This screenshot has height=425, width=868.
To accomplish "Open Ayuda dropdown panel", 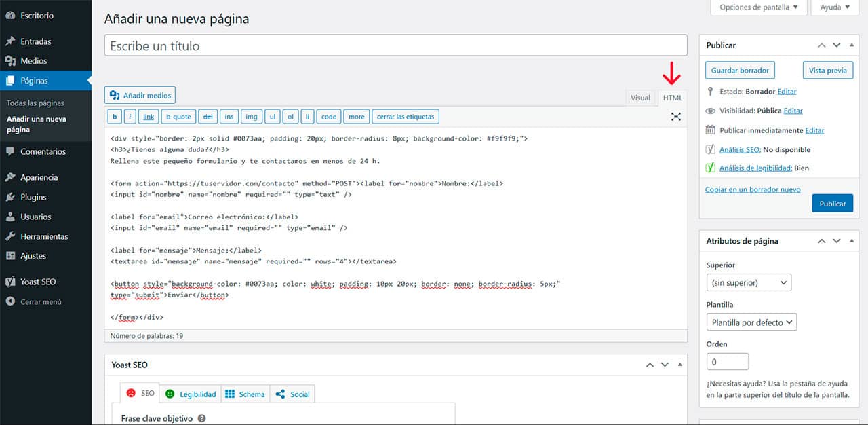I will coord(835,7).
